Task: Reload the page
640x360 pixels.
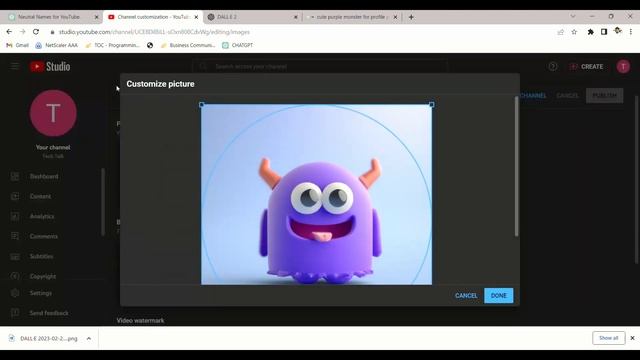Action: tap(36, 31)
